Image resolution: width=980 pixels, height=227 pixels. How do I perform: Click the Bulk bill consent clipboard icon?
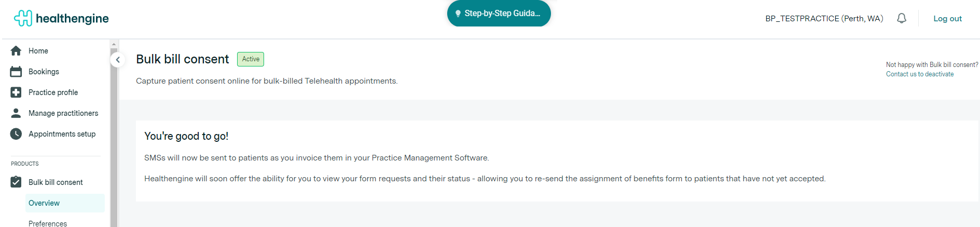coord(16,182)
